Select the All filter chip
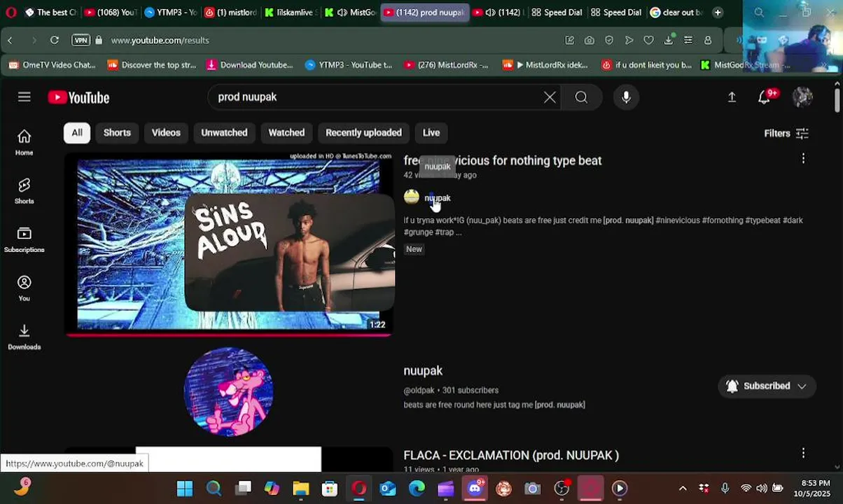The image size is (843, 504). (x=77, y=132)
